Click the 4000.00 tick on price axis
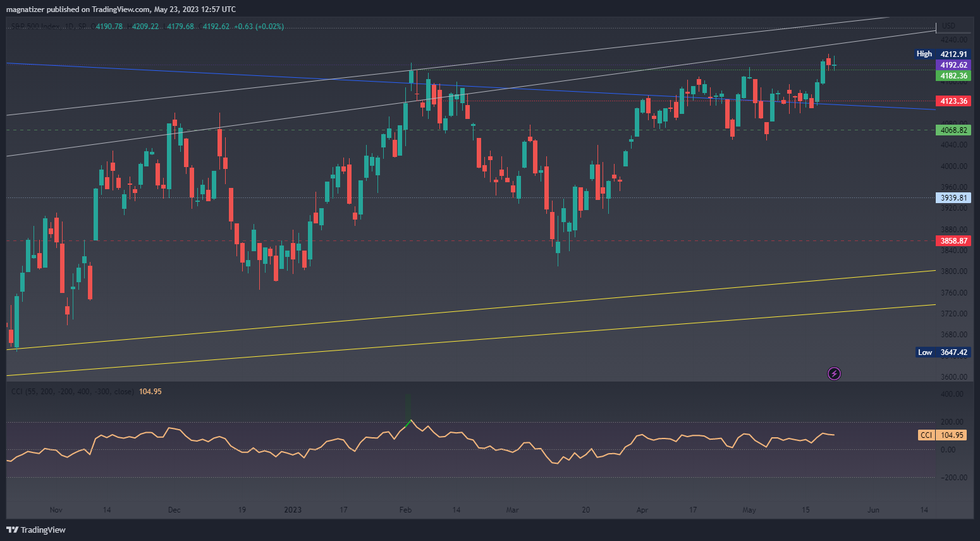This screenshot has height=541, width=980. tap(954, 166)
